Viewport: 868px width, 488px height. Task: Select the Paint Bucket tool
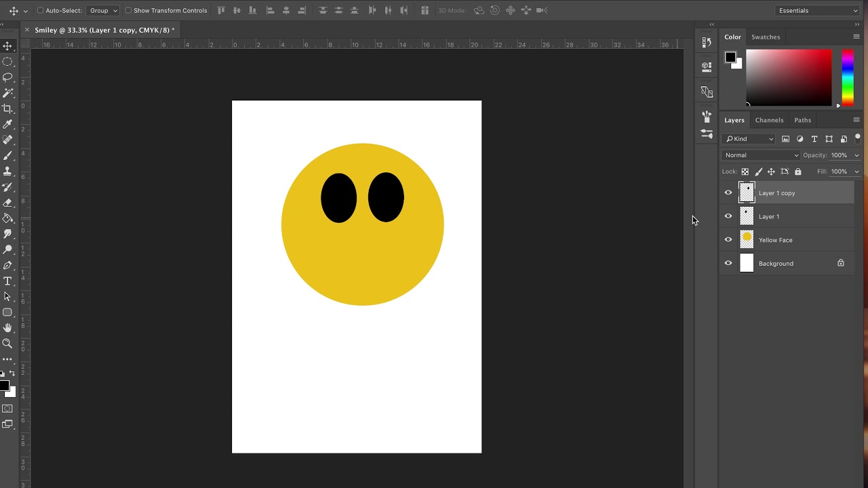click(7, 218)
